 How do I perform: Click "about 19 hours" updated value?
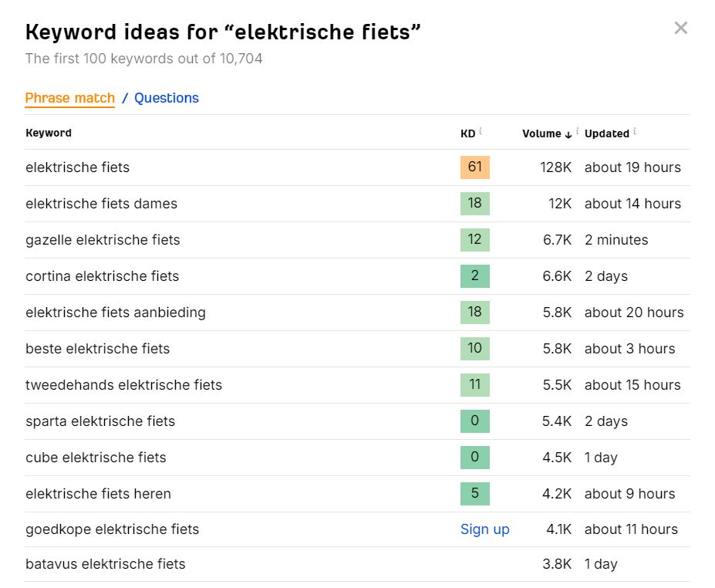tap(632, 167)
